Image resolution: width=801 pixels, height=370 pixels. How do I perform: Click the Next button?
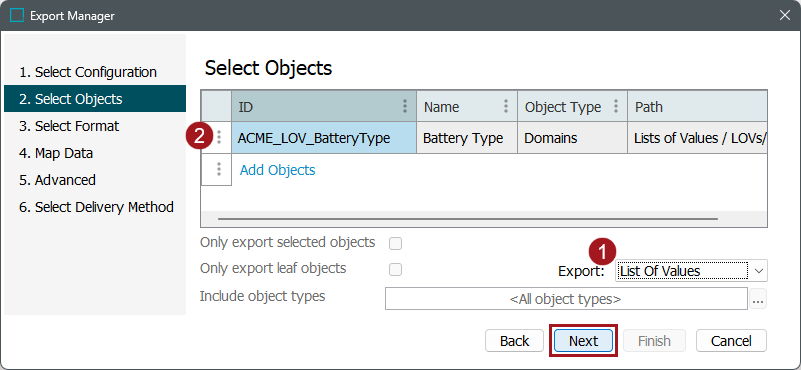tap(583, 341)
